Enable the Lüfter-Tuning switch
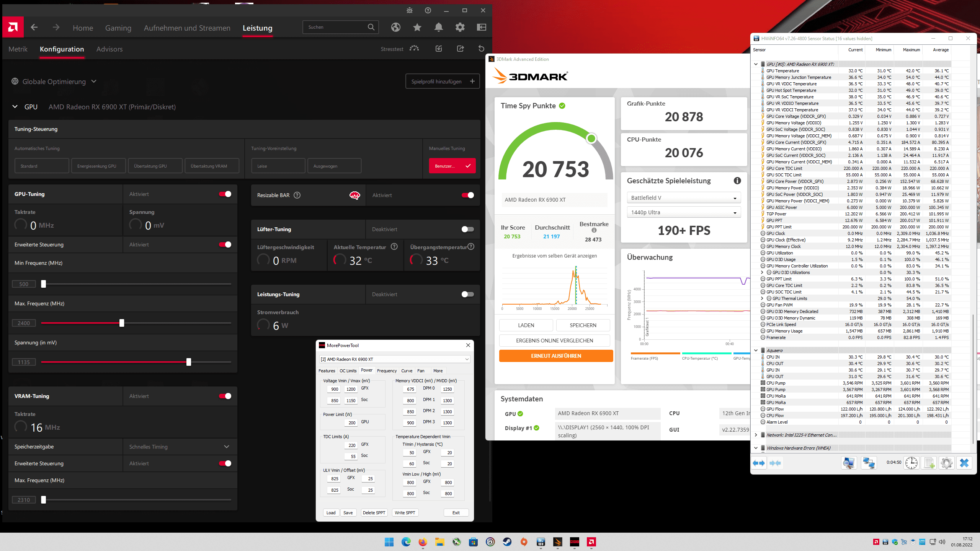The width and height of the screenshot is (980, 551). (467, 229)
